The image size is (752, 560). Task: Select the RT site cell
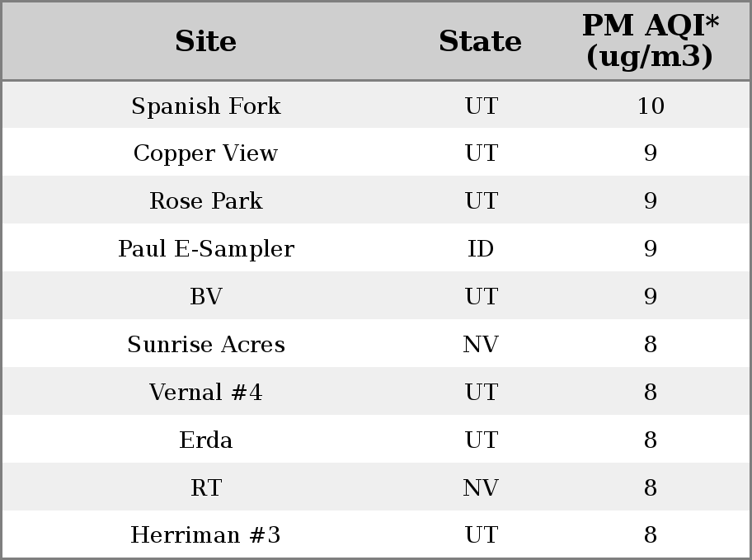point(206,488)
